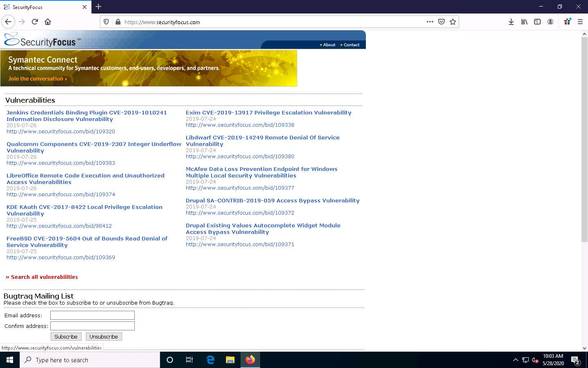
Task: Open bid/109338 URL link
Action: coord(240,125)
